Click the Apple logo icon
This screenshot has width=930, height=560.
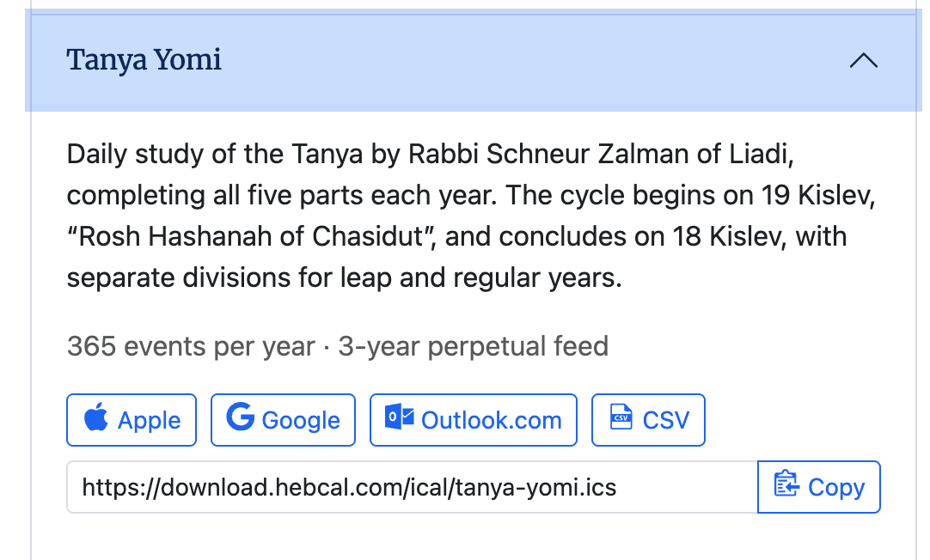point(96,417)
